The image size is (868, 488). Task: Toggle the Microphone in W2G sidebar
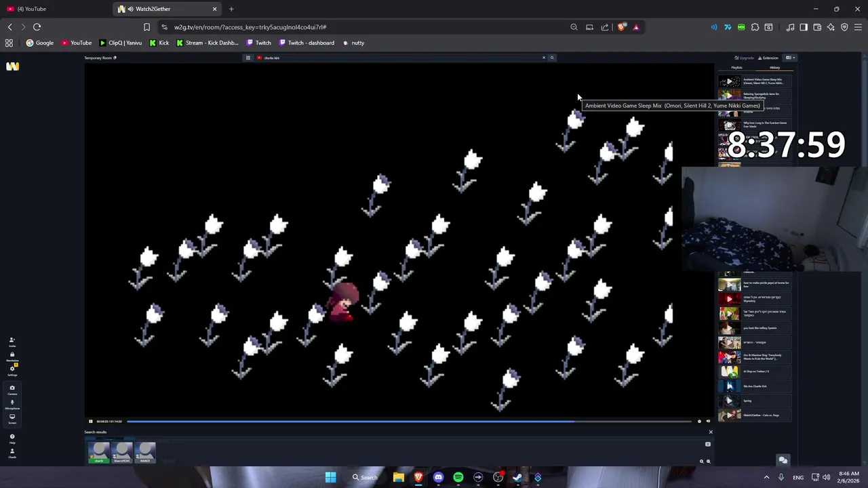12,404
